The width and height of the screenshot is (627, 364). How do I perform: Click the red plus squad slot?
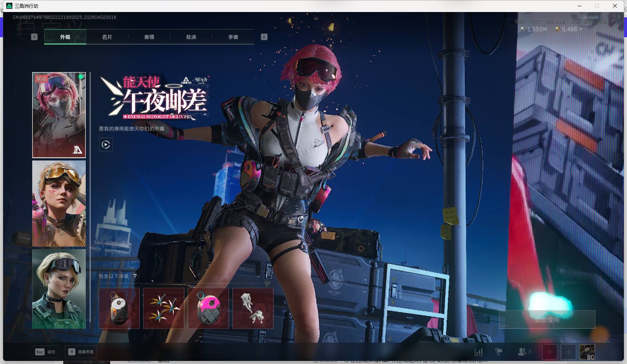(x=549, y=352)
